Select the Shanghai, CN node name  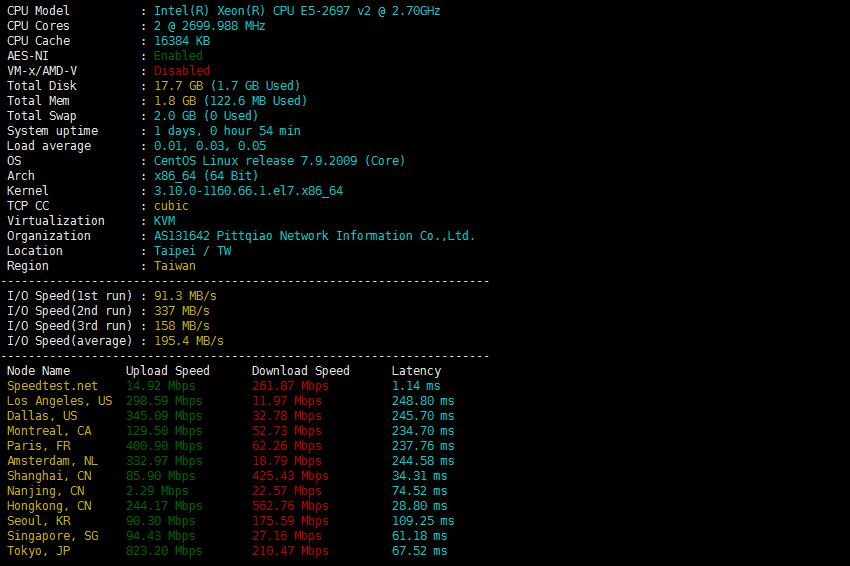click(49, 476)
